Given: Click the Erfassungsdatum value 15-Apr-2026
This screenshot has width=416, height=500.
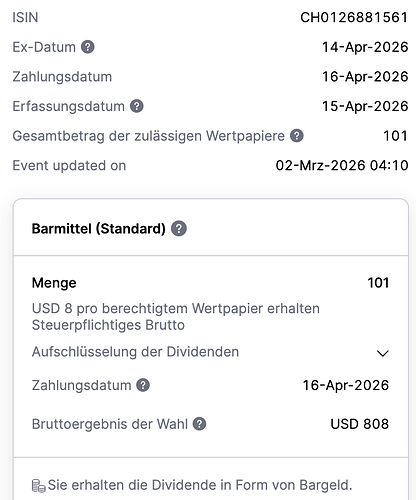Looking at the screenshot, I should coord(365,106).
